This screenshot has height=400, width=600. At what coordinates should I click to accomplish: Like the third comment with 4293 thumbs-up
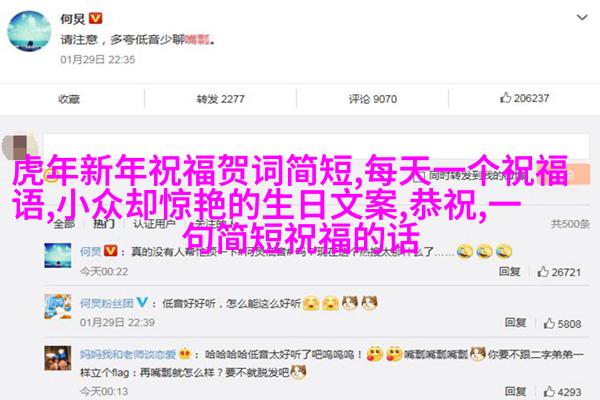click(x=562, y=392)
